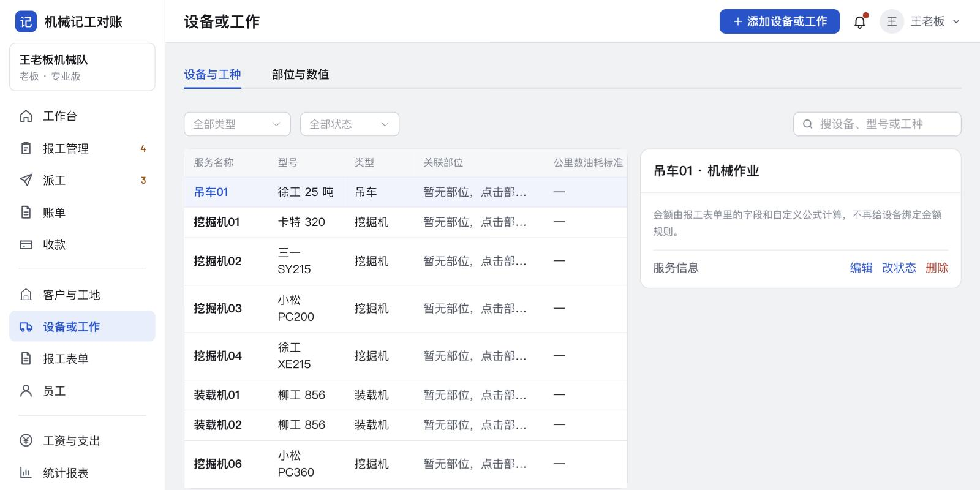Viewport: 980px width, 490px height.
Task: Open 账单 document icon
Action: pos(26,213)
